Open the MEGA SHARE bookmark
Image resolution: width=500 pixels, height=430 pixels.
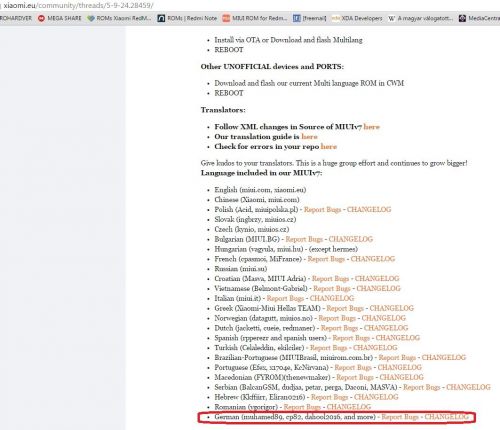[x=60, y=18]
